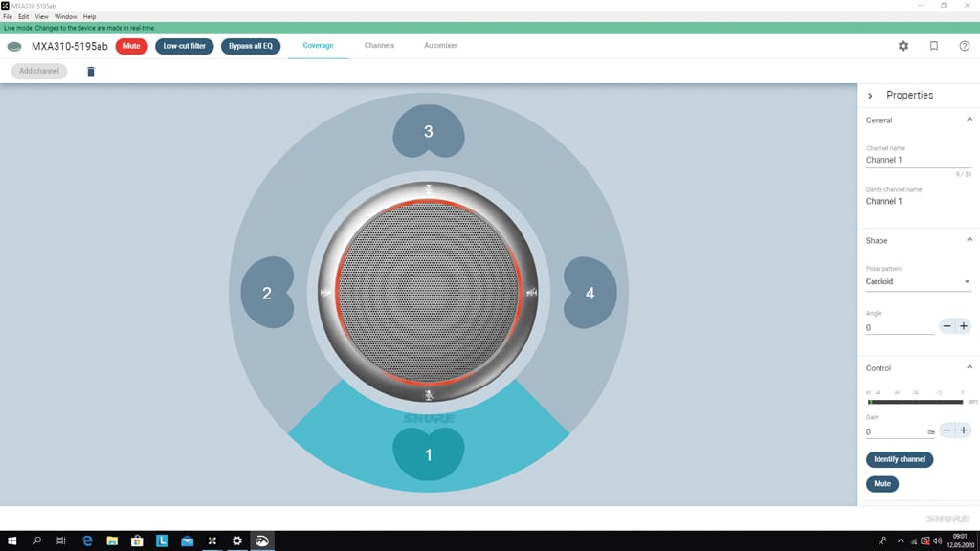Click the Dante channel name 'Channel 1' text
Screen dimensions: 980x551
click(x=883, y=201)
